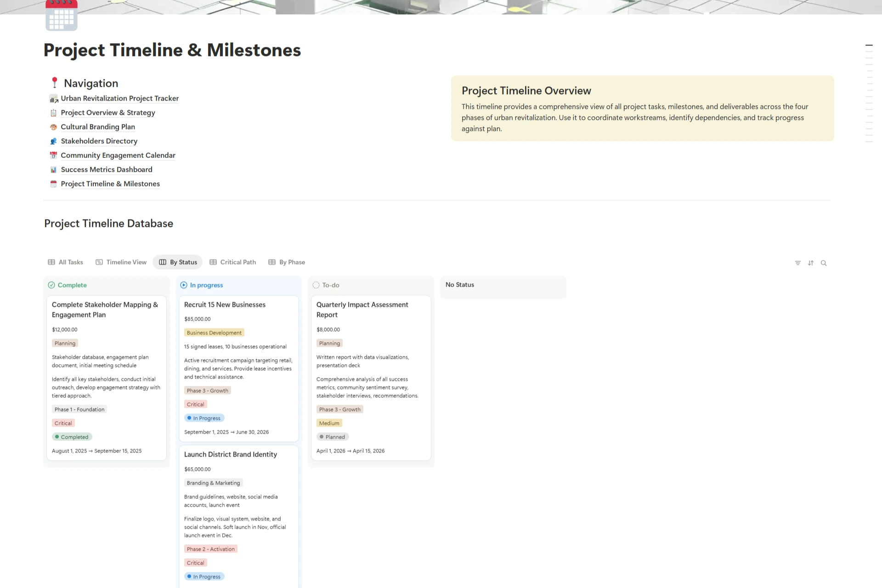Open Quarterly Impact Assessment Report card
Viewport: 882px width, 588px height.
pyautogui.click(x=362, y=309)
